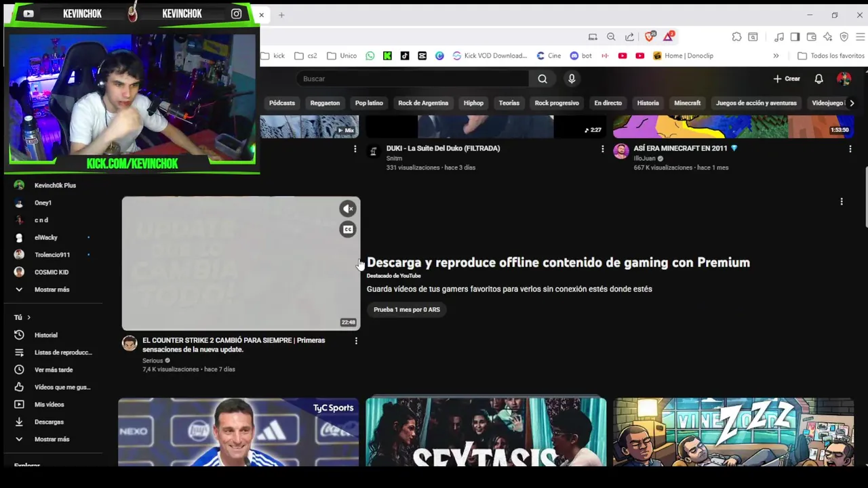This screenshot has width=868, height=488.
Task: Open Todos los favoritos bookmarks folder
Action: [831, 56]
